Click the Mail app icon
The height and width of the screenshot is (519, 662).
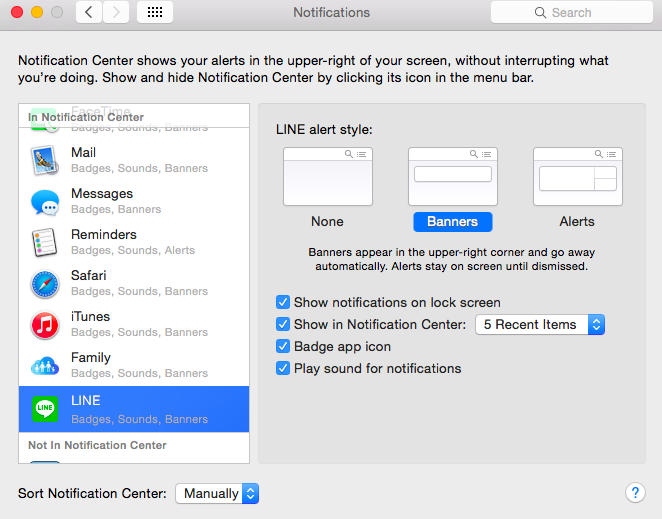44,160
